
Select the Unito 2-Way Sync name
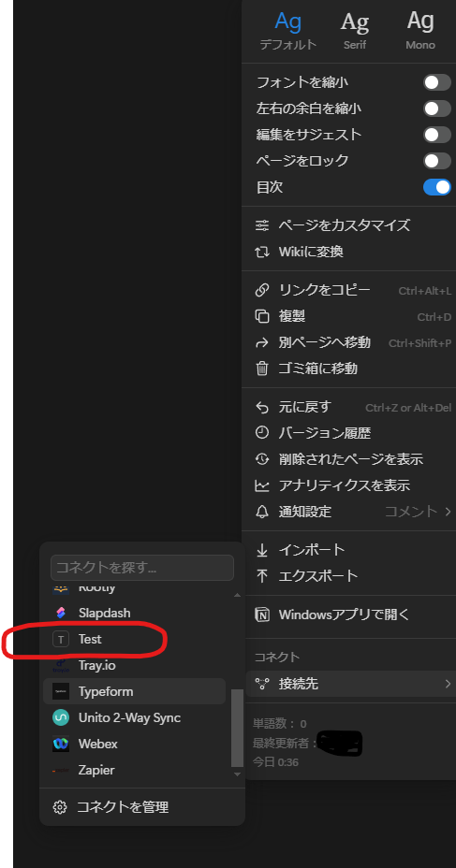click(x=129, y=718)
